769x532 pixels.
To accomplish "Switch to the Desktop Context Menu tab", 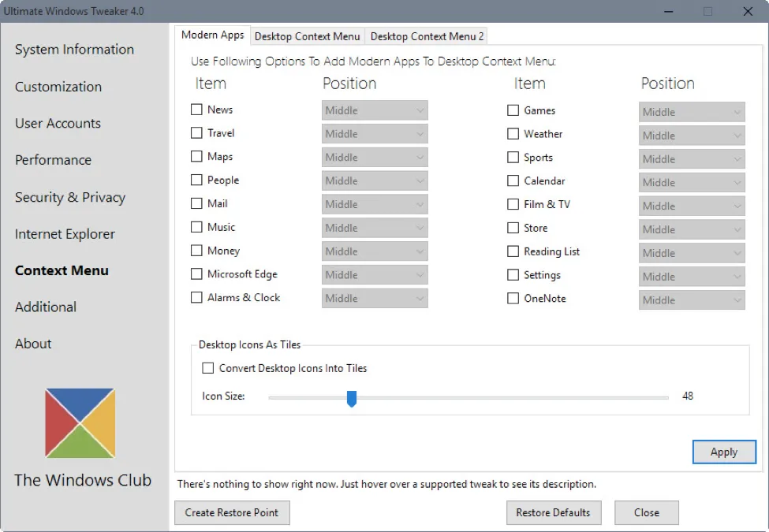I will pyautogui.click(x=307, y=36).
